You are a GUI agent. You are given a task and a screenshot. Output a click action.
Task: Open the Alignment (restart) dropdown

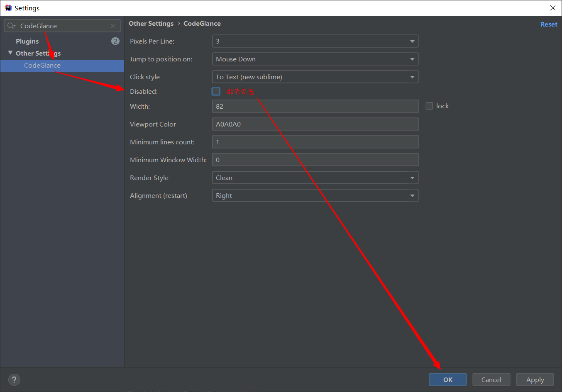(315, 195)
